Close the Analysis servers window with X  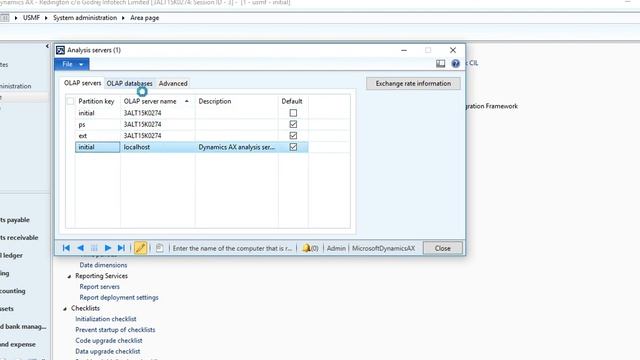pos(453,50)
